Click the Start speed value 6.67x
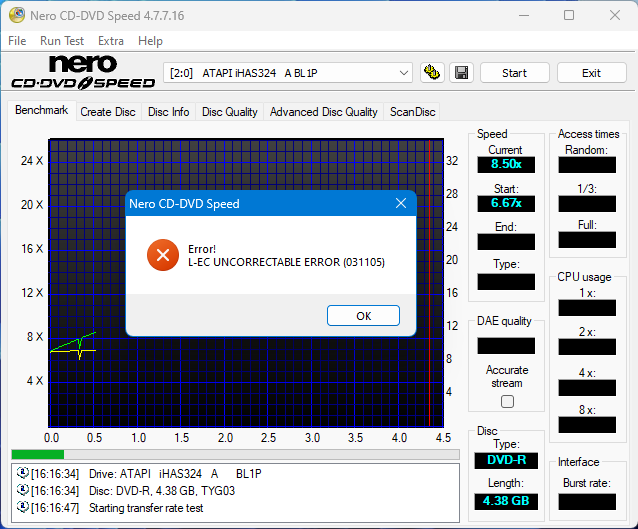This screenshot has height=529, width=638. (506, 203)
